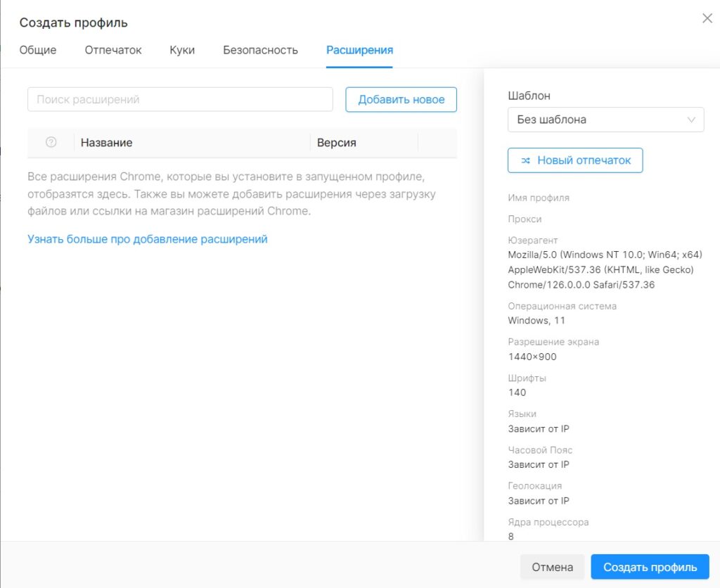Screen dimensions: 720x588
Task: Switch to the Отпечаток tab
Action: coord(113,50)
